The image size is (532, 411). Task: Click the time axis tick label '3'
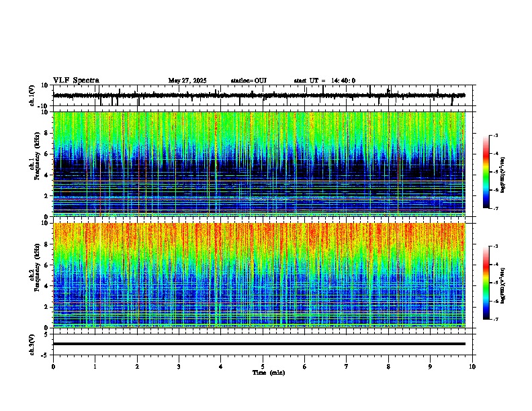[x=179, y=367]
